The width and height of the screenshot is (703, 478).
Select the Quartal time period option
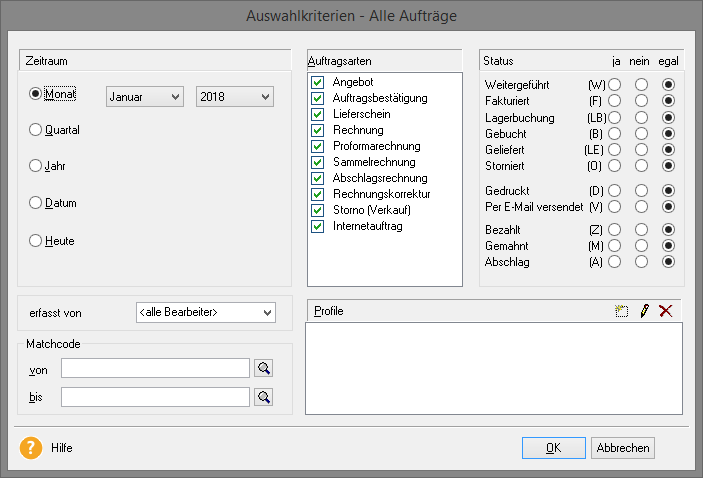pyautogui.click(x=35, y=130)
